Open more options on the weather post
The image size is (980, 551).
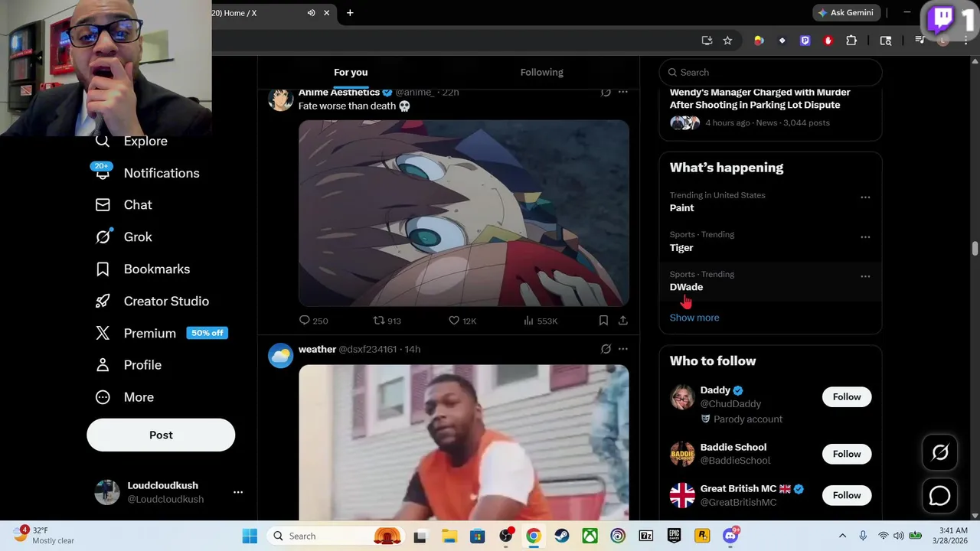(x=623, y=349)
